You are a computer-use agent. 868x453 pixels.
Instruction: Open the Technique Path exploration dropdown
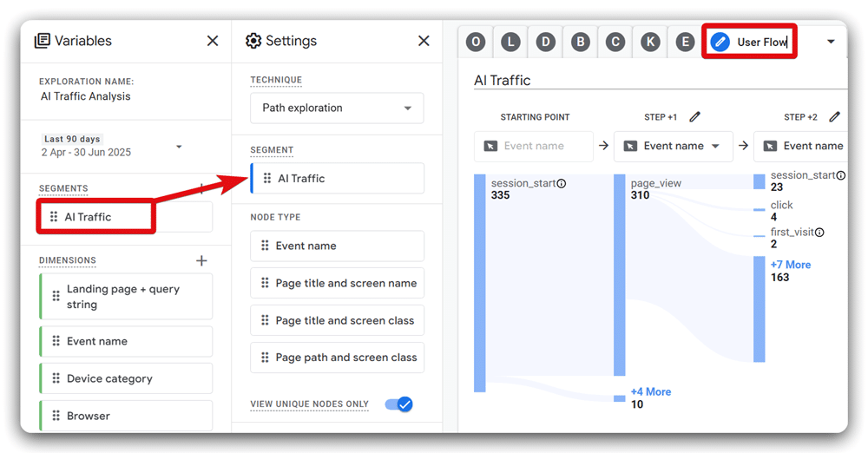coord(337,108)
